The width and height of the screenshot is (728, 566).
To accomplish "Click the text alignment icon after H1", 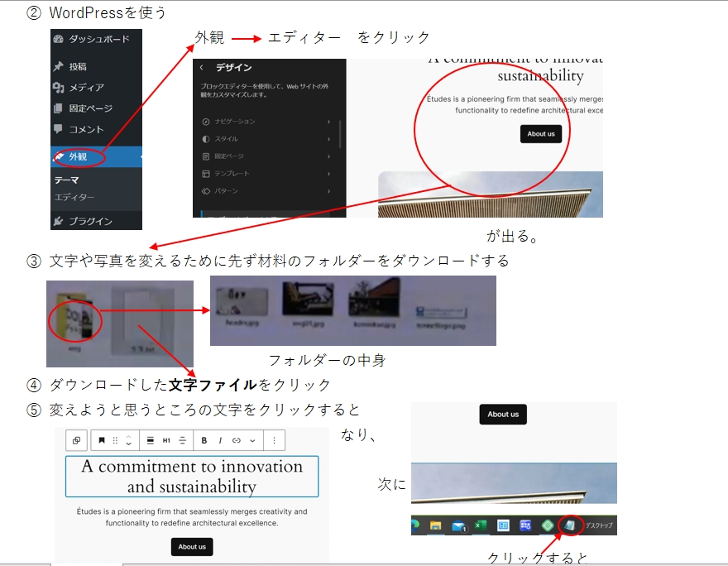I will pos(182,440).
